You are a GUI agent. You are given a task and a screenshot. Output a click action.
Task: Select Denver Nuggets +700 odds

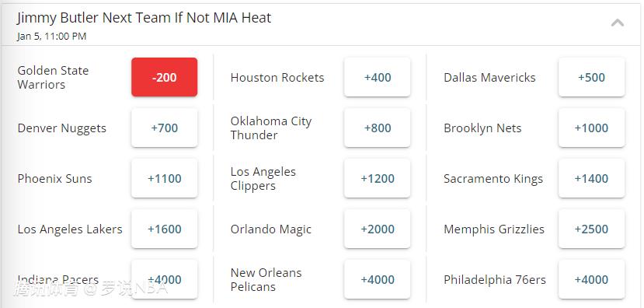pyautogui.click(x=164, y=128)
